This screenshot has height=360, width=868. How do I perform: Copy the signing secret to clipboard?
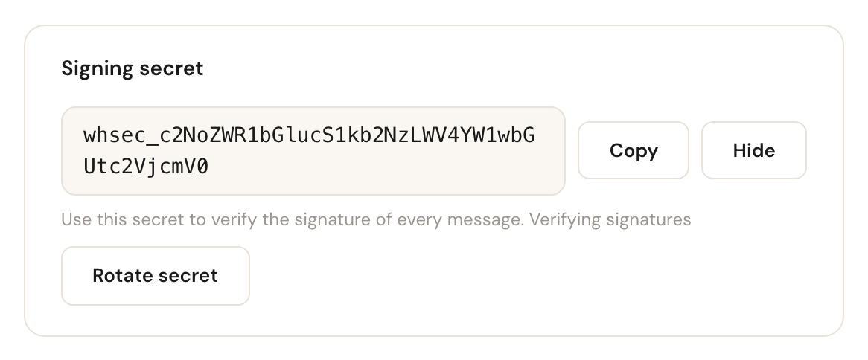coord(634,150)
